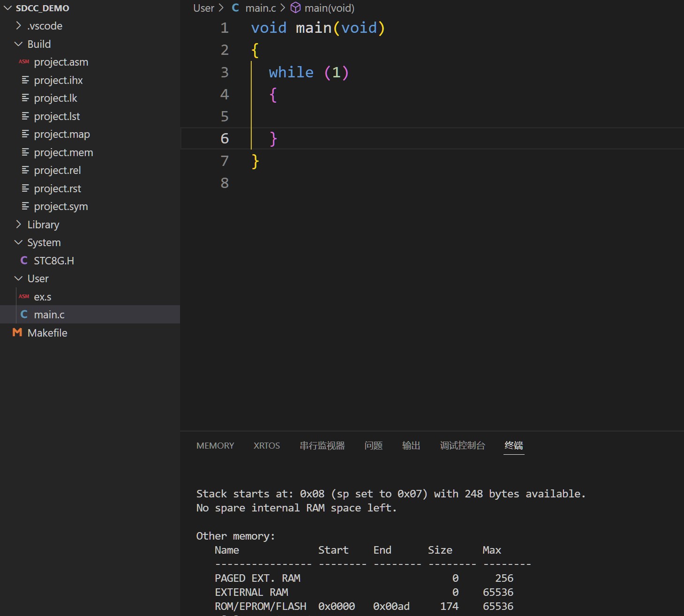
Task: Collapse the User folder
Action: coord(19,278)
